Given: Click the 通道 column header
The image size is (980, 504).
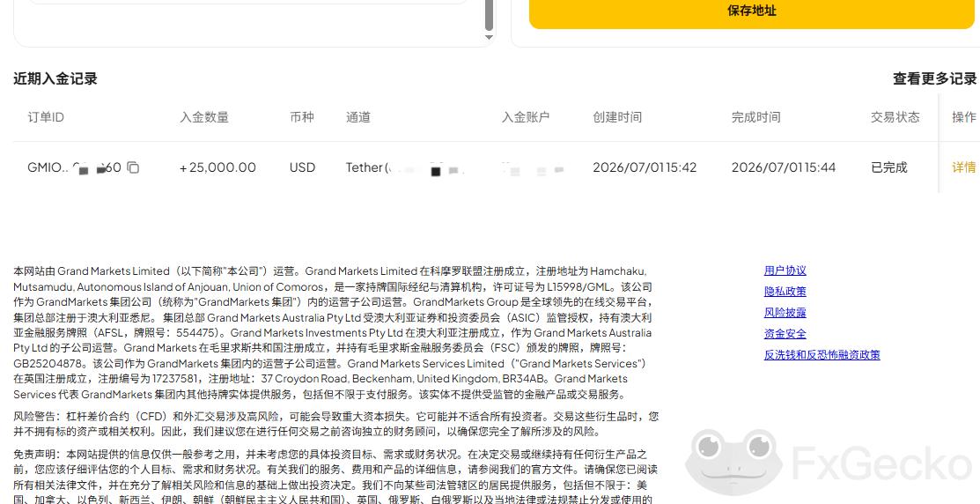Looking at the screenshot, I should (x=358, y=117).
